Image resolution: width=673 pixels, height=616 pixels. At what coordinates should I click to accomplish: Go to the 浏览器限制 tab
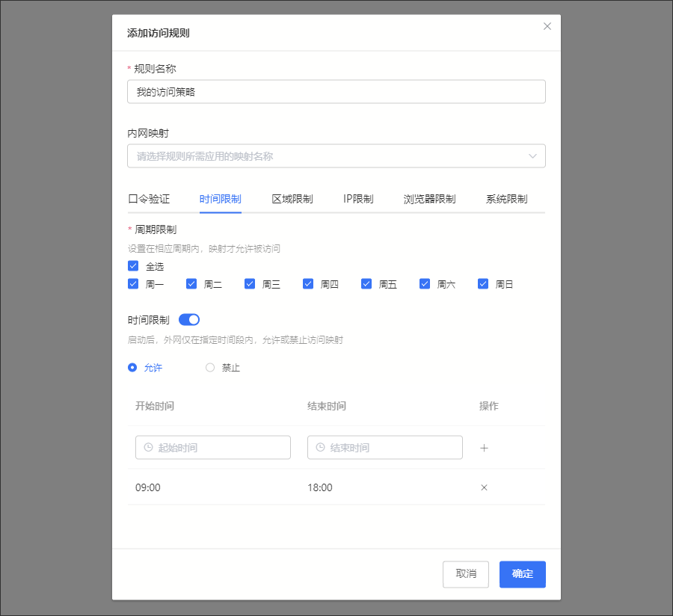[x=429, y=199]
